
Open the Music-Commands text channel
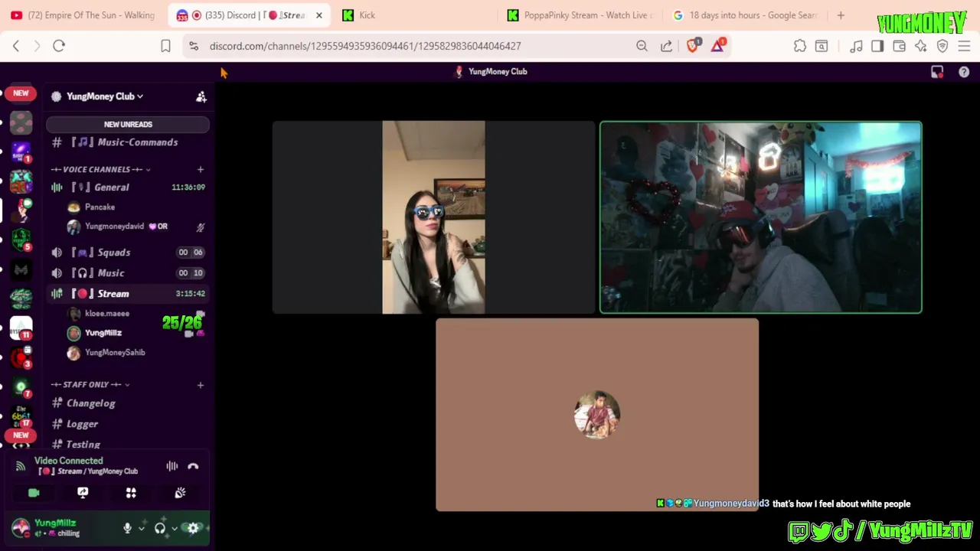(128, 142)
